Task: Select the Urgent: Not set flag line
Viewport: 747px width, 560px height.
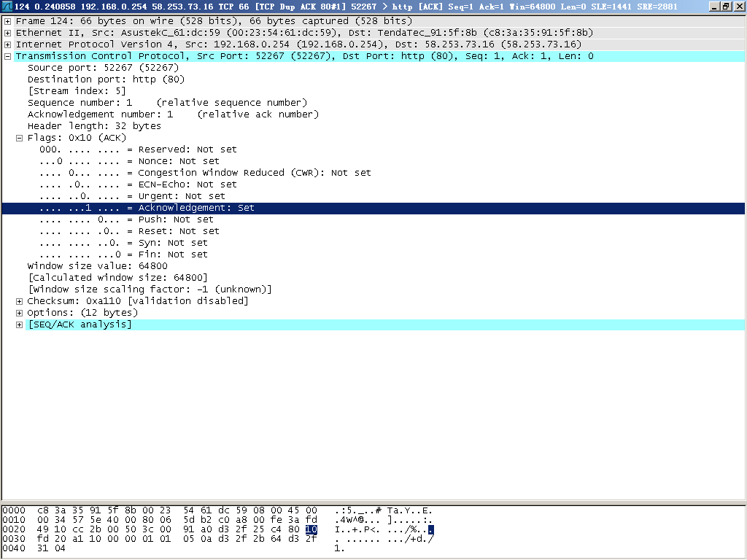Action: [132, 196]
